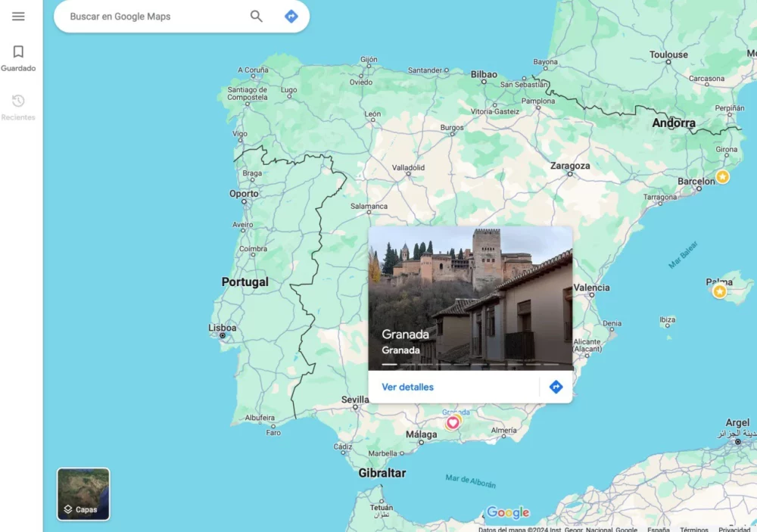Click the Tarragona city label
Image resolution: width=757 pixels, height=532 pixels.
[x=660, y=197]
